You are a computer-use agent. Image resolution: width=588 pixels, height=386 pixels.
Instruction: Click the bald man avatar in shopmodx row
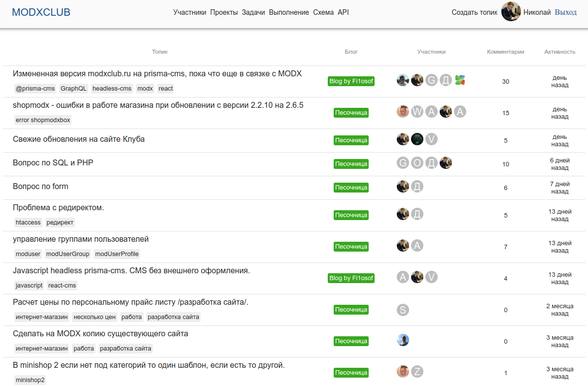pyautogui.click(x=403, y=112)
